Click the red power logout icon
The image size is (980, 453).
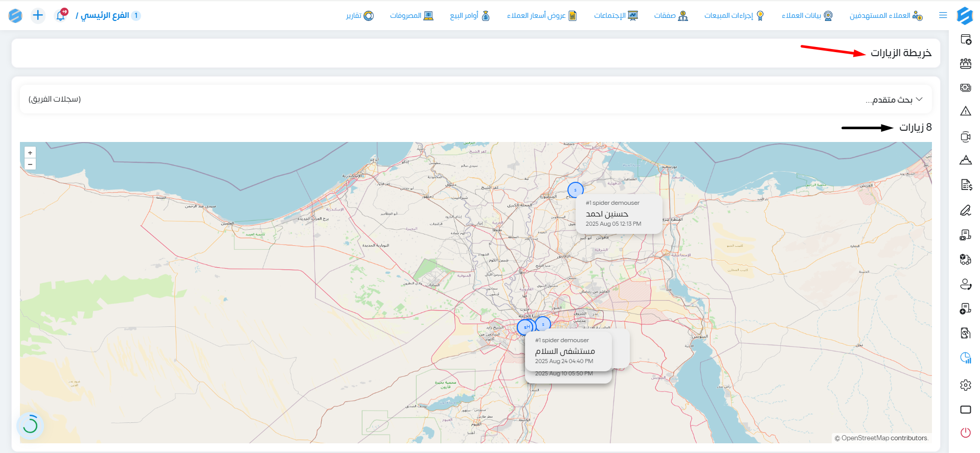click(x=965, y=433)
